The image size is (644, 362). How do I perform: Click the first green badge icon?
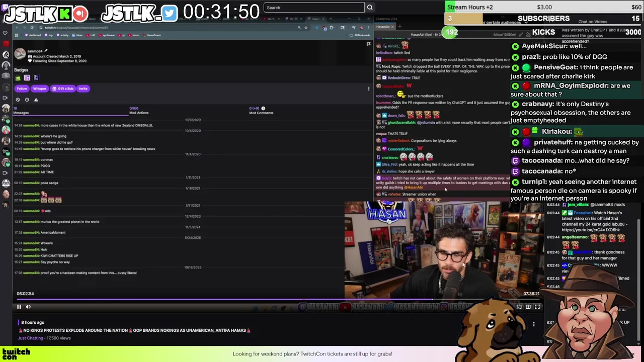18,78
